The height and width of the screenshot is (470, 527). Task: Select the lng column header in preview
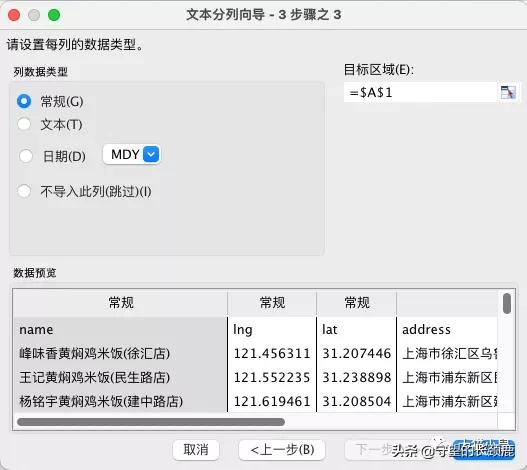pyautogui.click(x=272, y=303)
